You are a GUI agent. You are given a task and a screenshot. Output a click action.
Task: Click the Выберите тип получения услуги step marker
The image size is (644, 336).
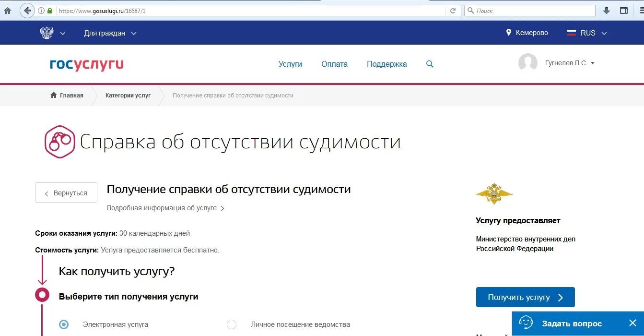pos(42,295)
